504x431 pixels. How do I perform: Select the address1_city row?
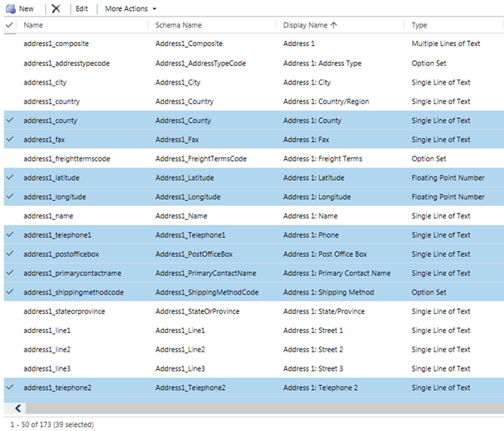pyautogui.click(x=45, y=82)
